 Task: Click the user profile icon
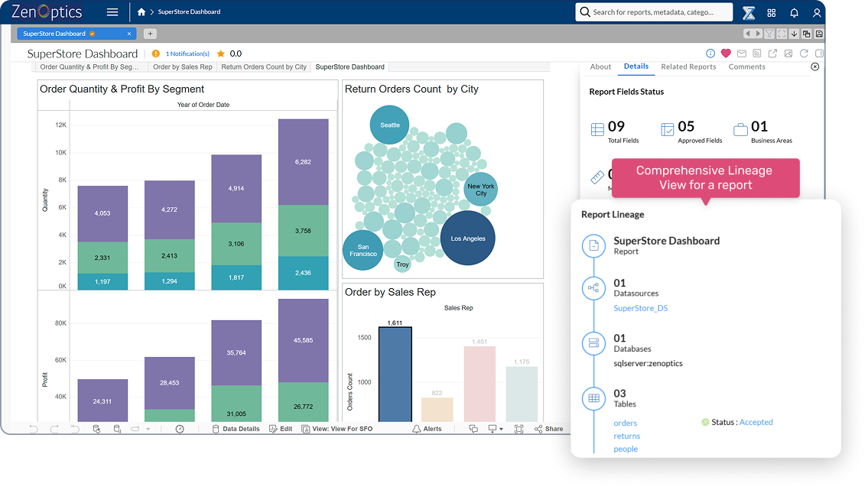[817, 13]
